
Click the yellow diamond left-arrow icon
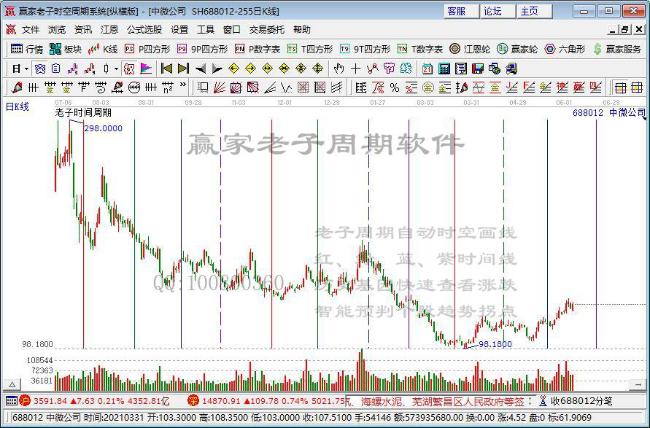(x=234, y=68)
